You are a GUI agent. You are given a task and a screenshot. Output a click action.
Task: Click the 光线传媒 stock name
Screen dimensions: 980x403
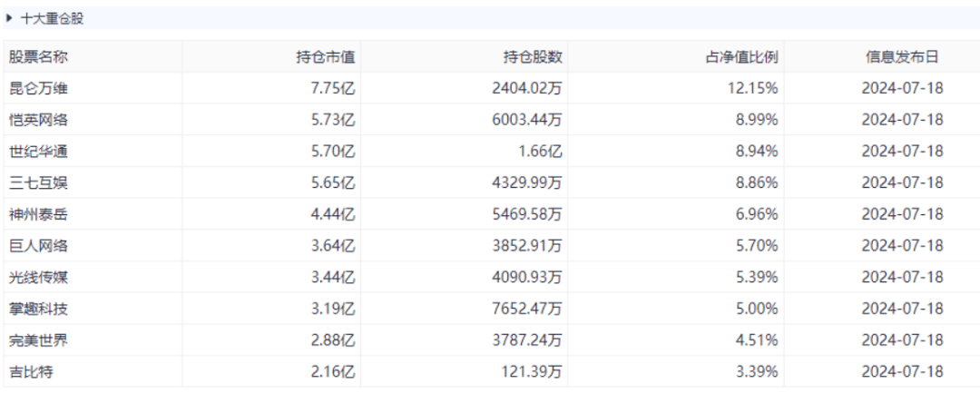(x=38, y=277)
